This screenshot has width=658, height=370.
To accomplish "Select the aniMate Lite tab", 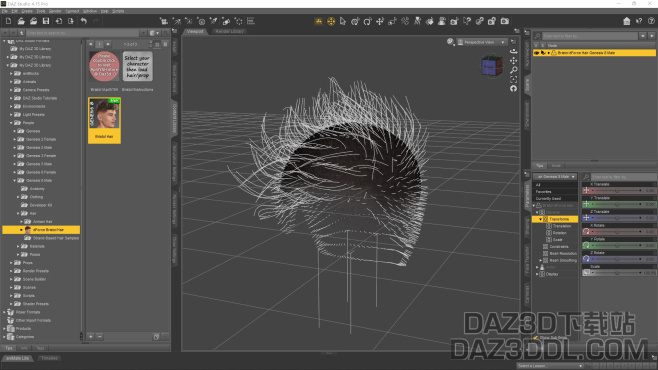I will click(17, 358).
